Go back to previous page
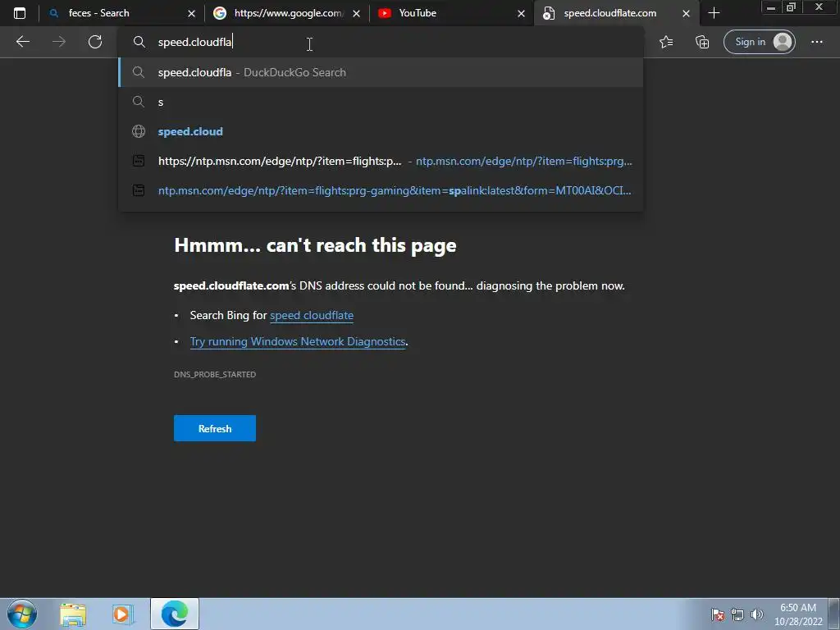Screen dimensions: 840x630 click(x=22, y=42)
